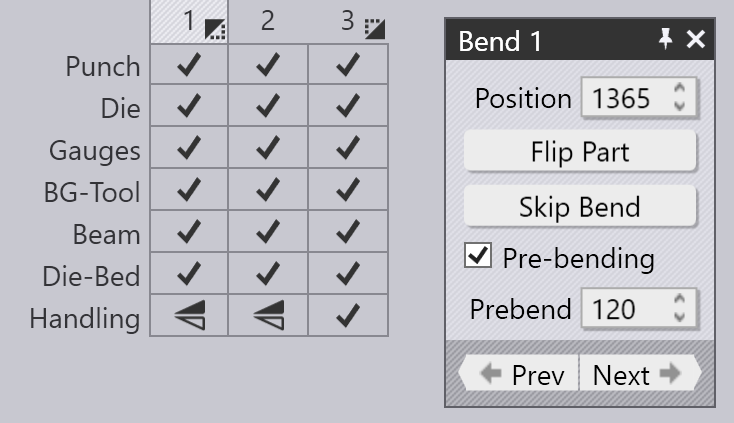
Task: Uncheck the Pre-bending checkbox
Action: tap(478, 256)
